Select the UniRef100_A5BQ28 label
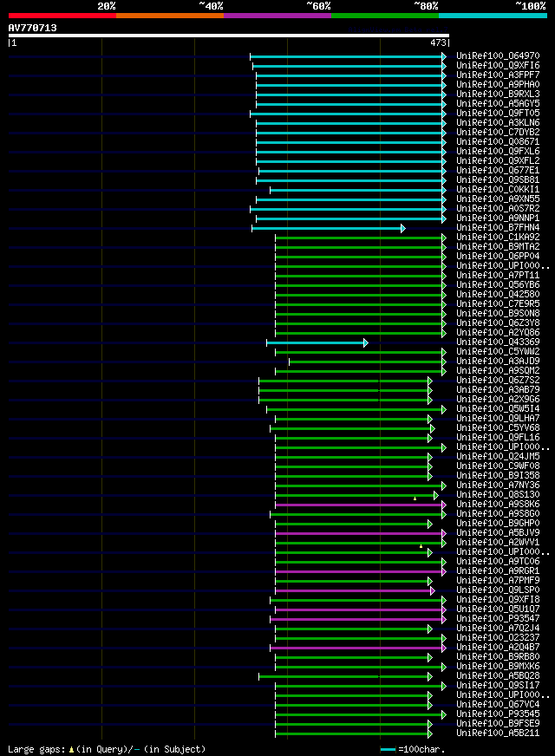The height and width of the screenshot is (756, 555). pyautogui.click(x=498, y=676)
